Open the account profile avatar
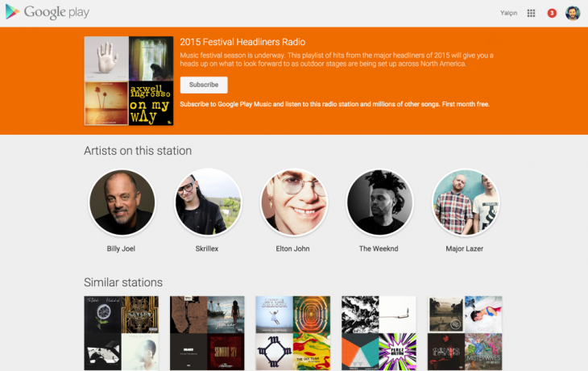Viewport: 588px width, 371px height. pyautogui.click(x=573, y=13)
